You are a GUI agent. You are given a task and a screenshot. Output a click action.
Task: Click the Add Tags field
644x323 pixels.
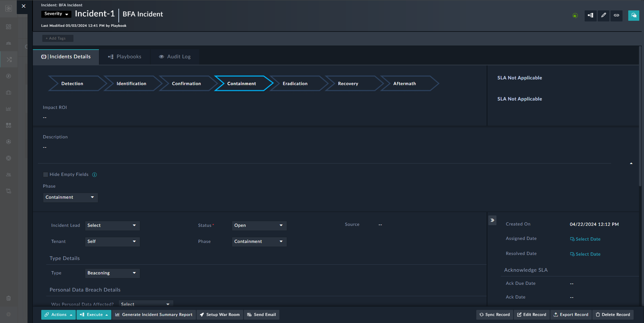[x=57, y=38]
